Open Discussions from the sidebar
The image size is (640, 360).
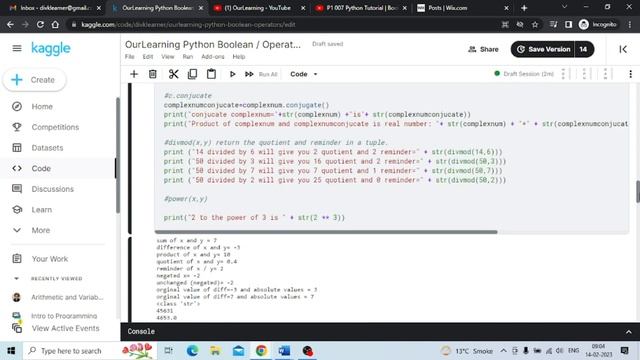(53, 189)
